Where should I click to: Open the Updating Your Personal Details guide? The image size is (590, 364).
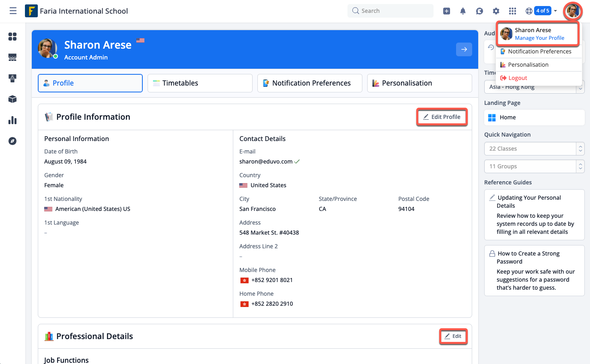[529, 201]
